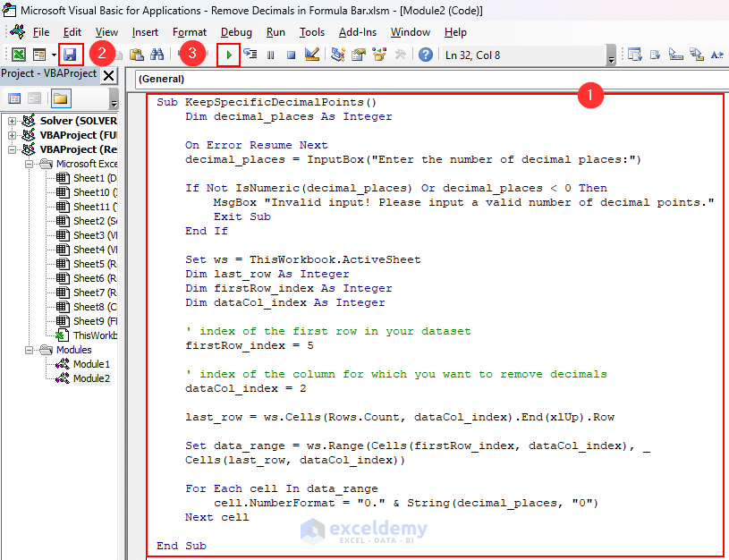Screen dimensions: 729x560
Task: Click List Properties/Methods icon
Action: (634, 55)
